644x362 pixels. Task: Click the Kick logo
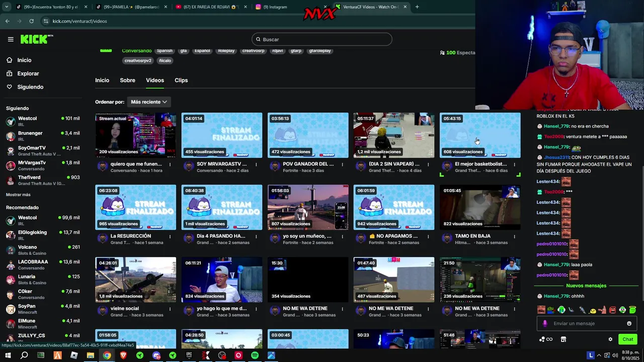click(37, 39)
